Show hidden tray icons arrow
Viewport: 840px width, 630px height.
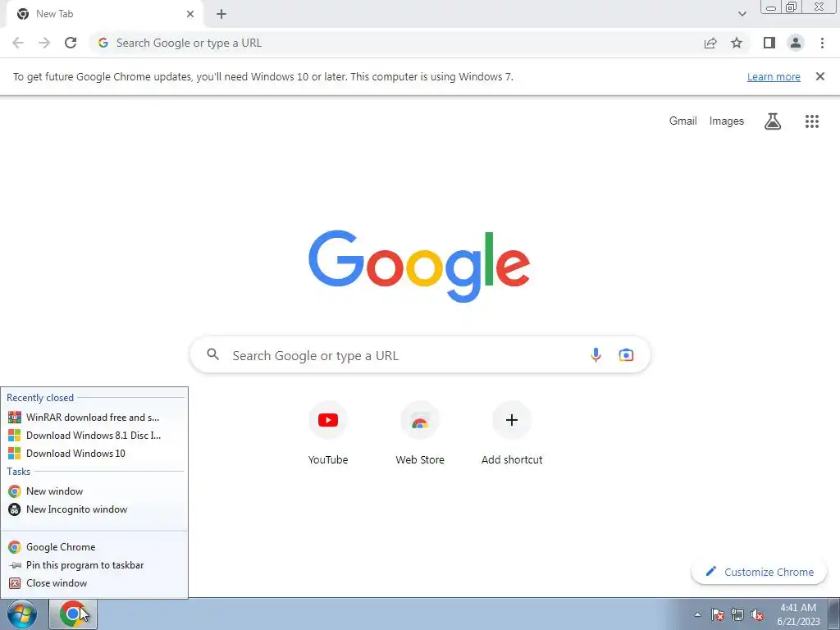tap(697, 614)
